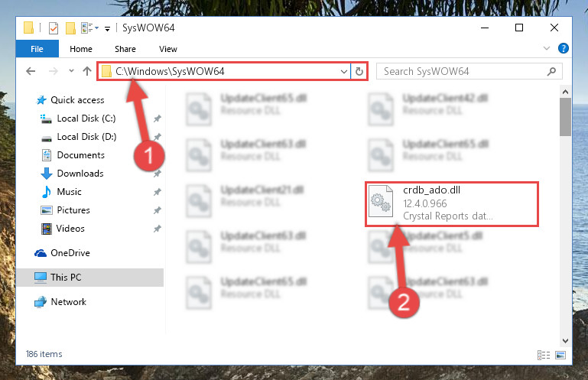Switch to large thumbnails view icon

560,355
